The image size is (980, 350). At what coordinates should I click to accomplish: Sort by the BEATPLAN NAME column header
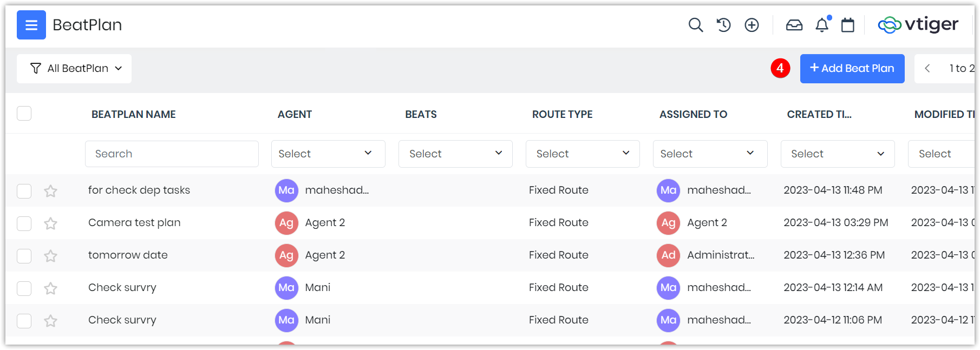[134, 114]
